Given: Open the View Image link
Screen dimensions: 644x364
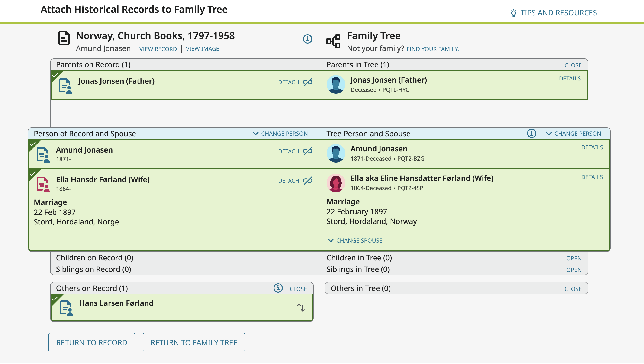Looking at the screenshot, I should point(202,49).
